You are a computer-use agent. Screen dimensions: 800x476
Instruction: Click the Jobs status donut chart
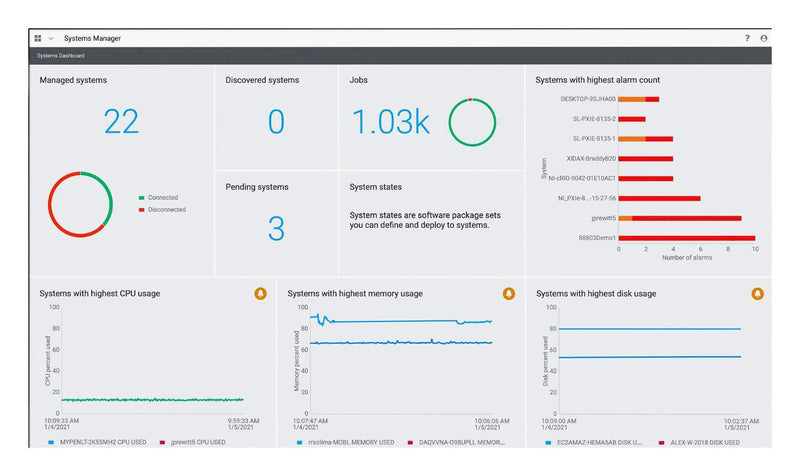[x=472, y=122]
